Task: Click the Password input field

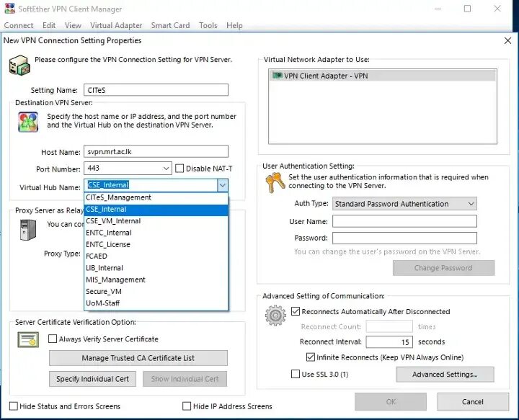Action: click(x=404, y=238)
